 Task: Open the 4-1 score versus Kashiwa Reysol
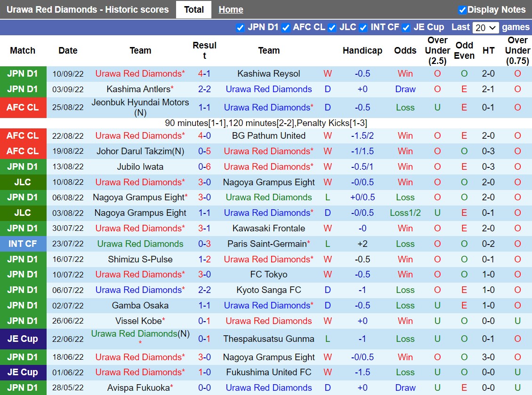pyautogui.click(x=204, y=73)
